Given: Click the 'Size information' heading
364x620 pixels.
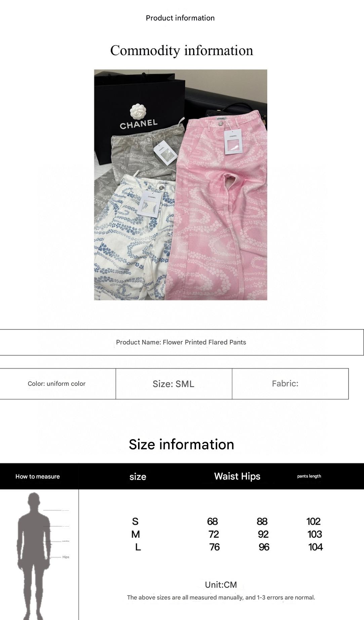Looking at the screenshot, I should click(x=181, y=444).
